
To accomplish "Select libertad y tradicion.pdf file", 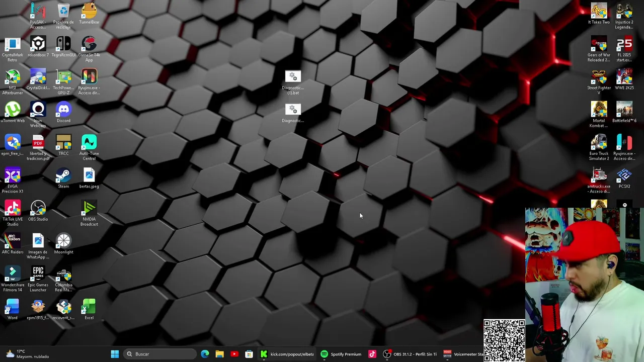I will [38, 147].
